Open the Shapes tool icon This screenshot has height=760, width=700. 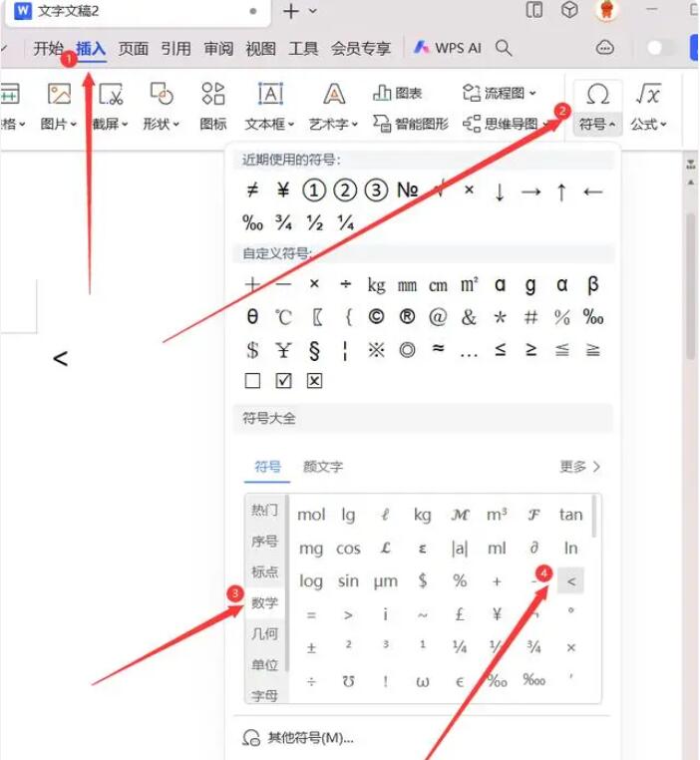(x=162, y=95)
